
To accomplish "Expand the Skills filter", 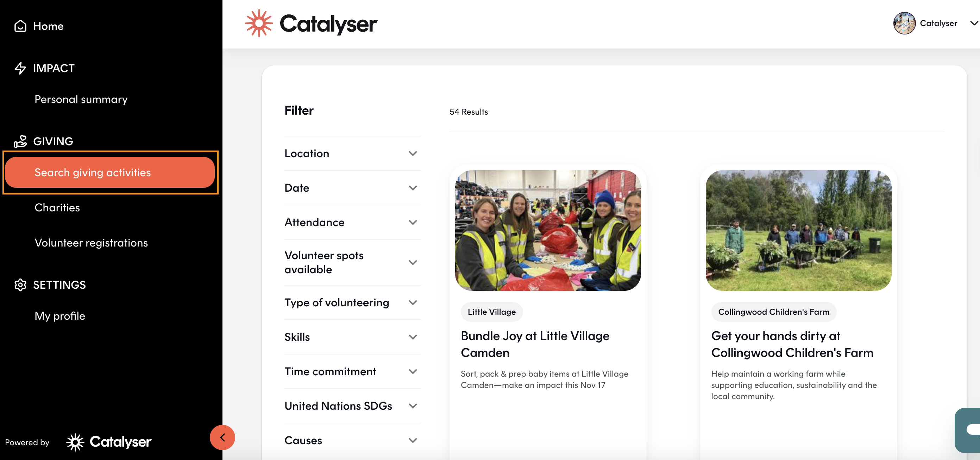I will pos(353,337).
